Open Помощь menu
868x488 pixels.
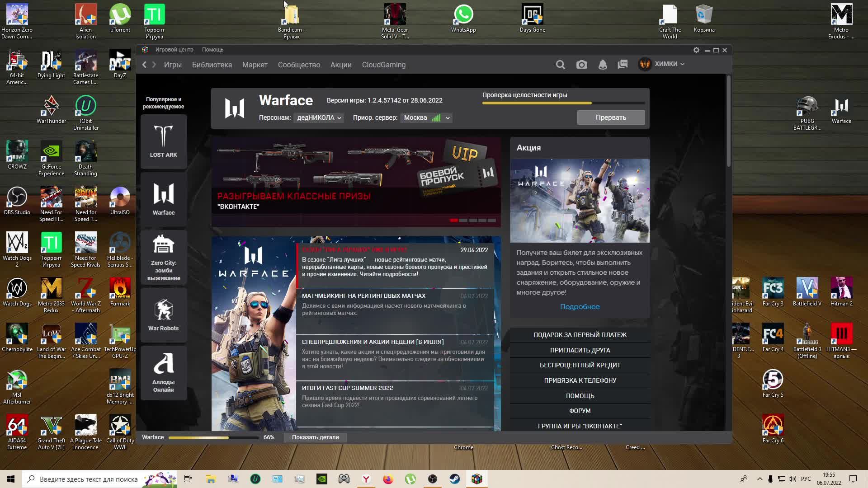[212, 50]
